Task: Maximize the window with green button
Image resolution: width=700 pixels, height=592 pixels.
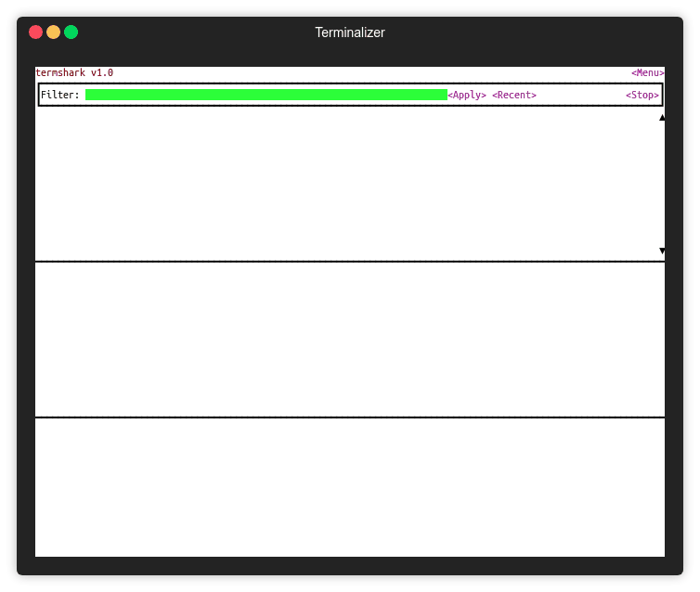Action: [71, 32]
